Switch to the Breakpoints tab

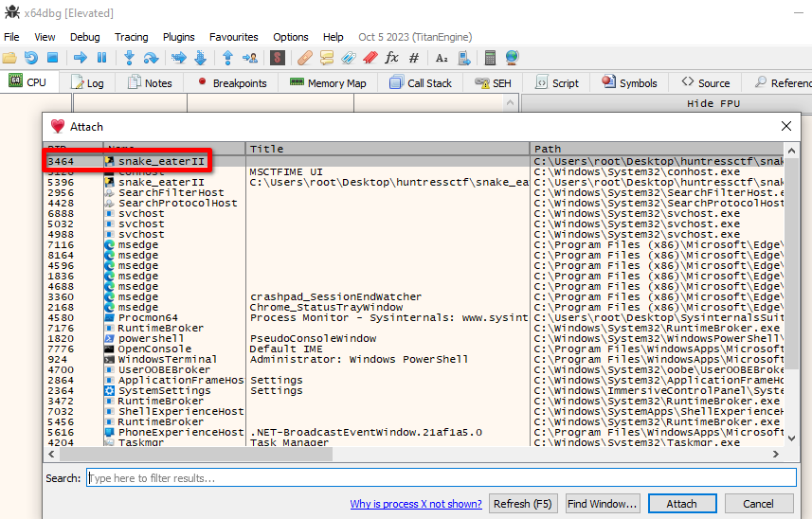coord(231,82)
